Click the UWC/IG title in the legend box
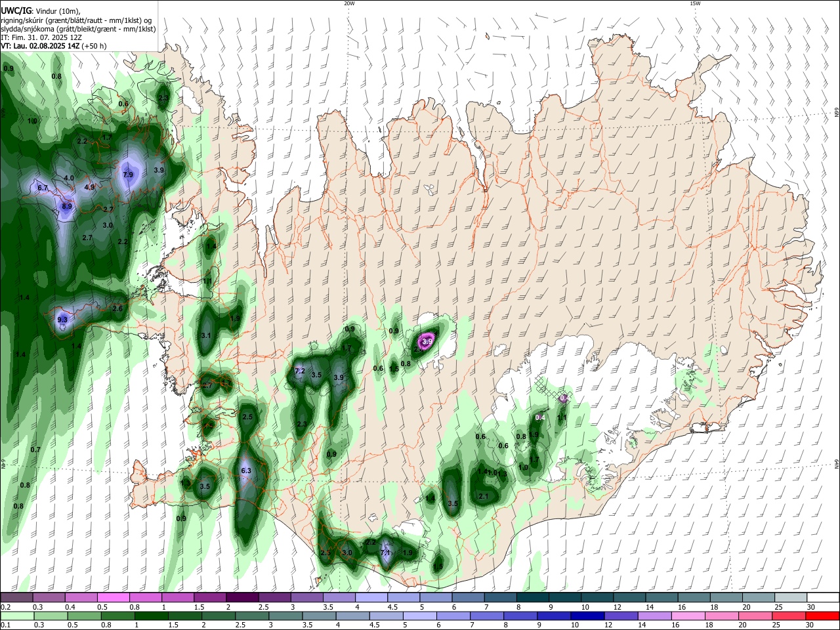Viewport: 840px width, 630px height. (x=16, y=10)
